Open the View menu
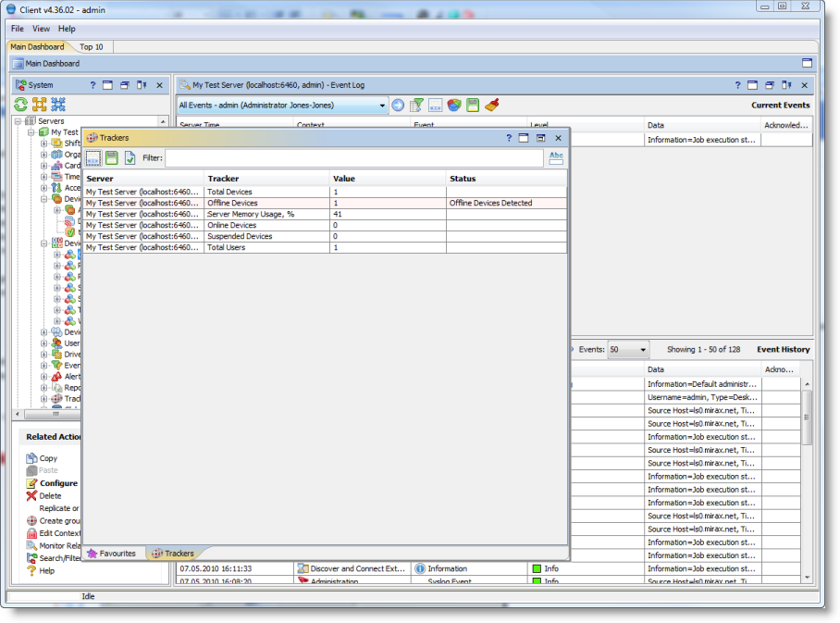 pyautogui.click(x=42, y=29)
